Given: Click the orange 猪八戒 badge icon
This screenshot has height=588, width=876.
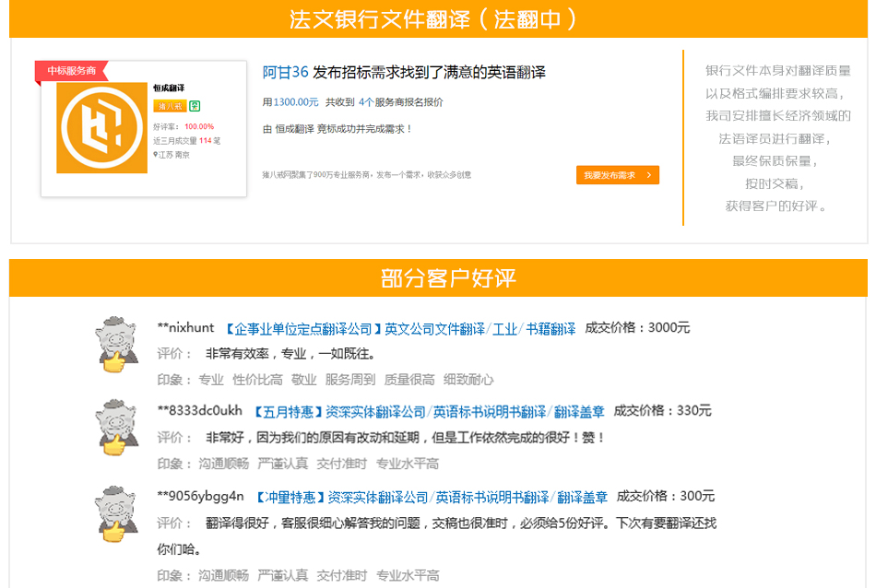Looking at the screenshot, I should (170, 105).
